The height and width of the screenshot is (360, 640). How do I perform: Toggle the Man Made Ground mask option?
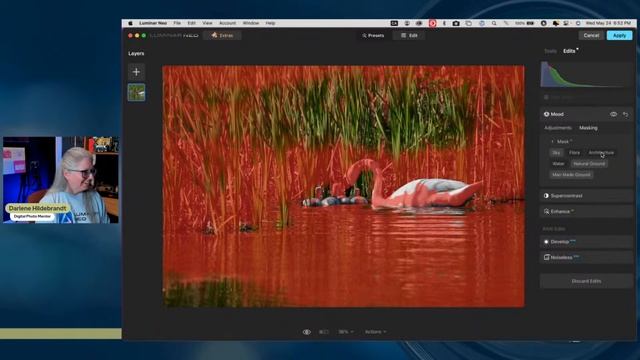[x=571, y=175]
